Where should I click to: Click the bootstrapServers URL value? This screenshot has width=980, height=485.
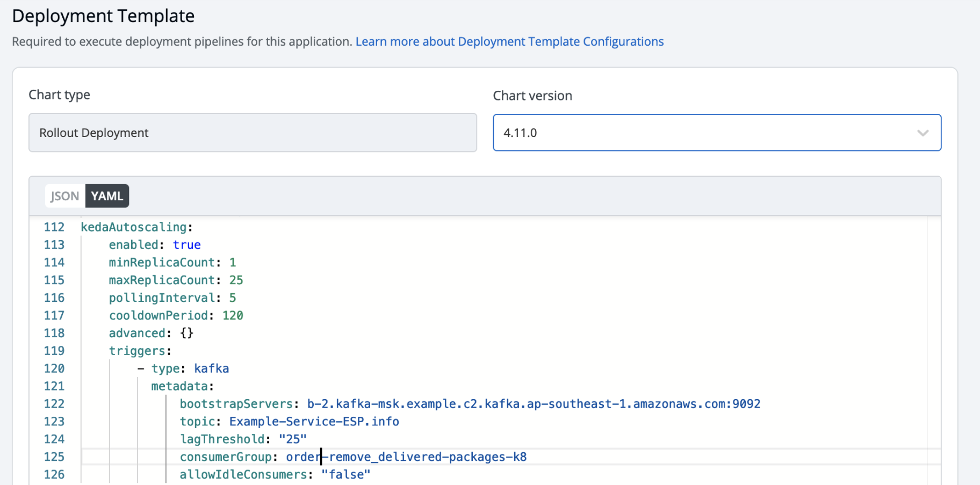pos(534,404)
